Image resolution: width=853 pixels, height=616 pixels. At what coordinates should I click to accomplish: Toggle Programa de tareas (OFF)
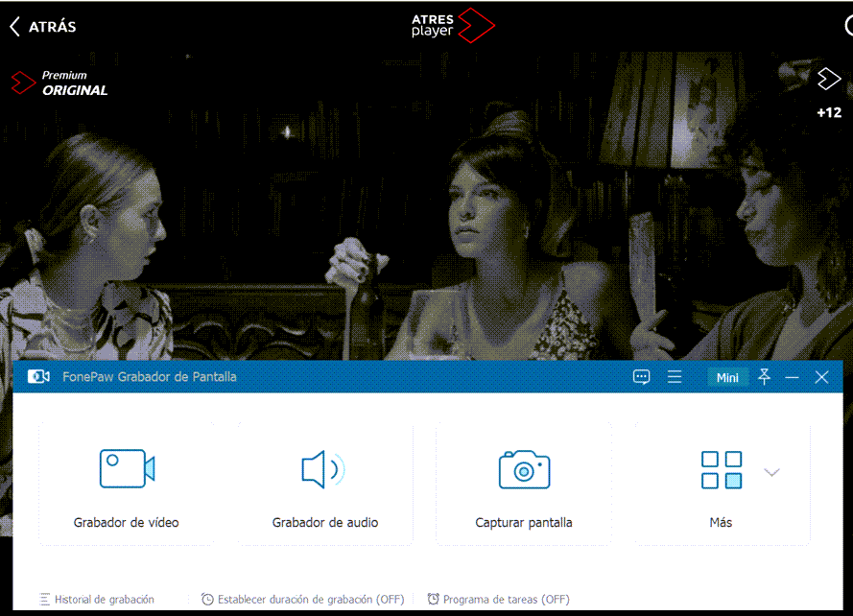pyautogui.click(x=498, y=600)
